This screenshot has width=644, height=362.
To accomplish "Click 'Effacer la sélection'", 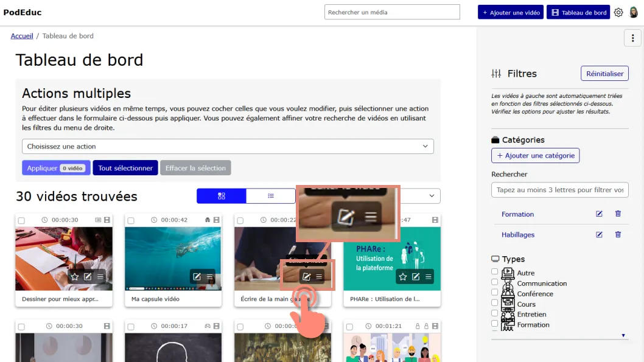I will click(x=195, y=168).
